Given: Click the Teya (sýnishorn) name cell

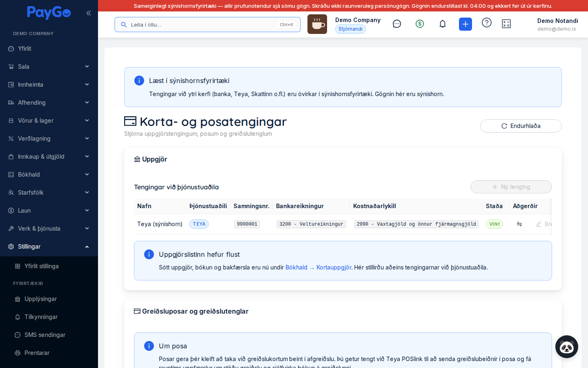Looking at the screenshot, I should [x=160, y=224].
